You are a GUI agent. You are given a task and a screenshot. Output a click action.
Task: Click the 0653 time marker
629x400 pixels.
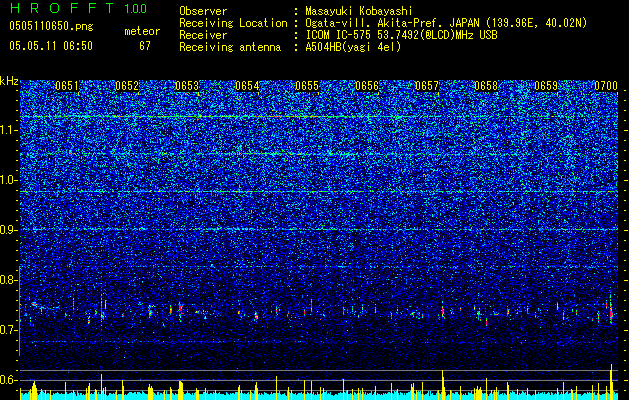pyautogui.click(x=187, y=86)
